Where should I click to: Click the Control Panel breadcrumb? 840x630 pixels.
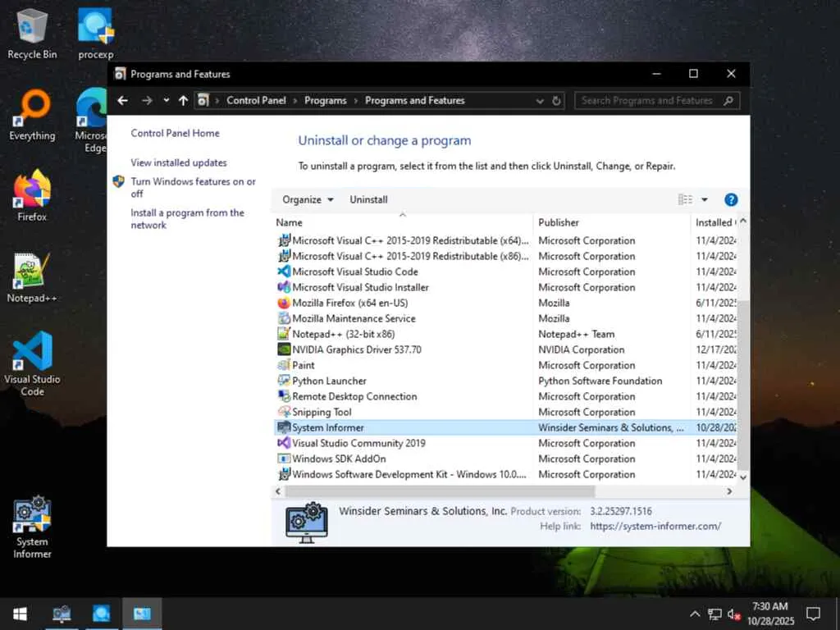pos(256,101)
